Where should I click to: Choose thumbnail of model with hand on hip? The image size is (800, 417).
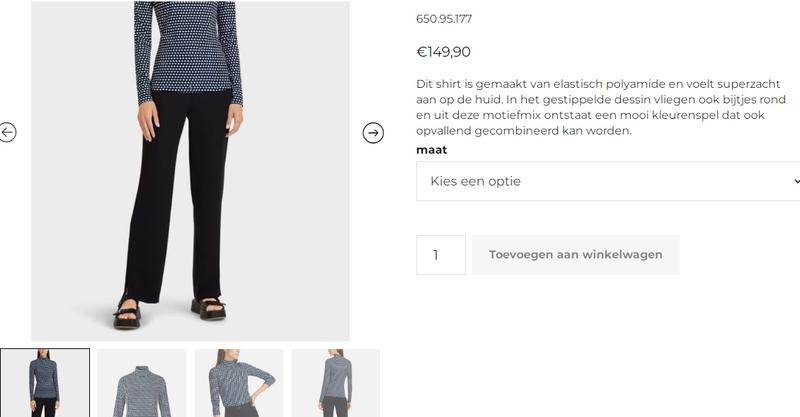[x=239, y=383]
